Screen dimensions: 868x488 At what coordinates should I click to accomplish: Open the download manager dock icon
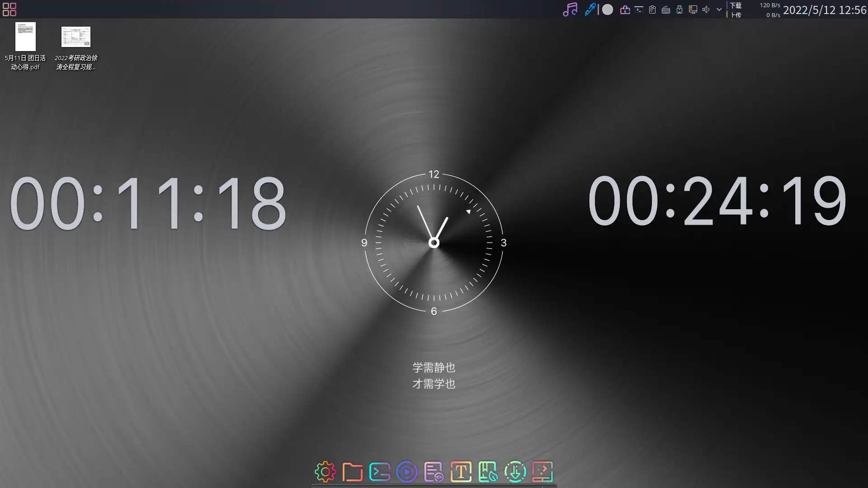515,472
